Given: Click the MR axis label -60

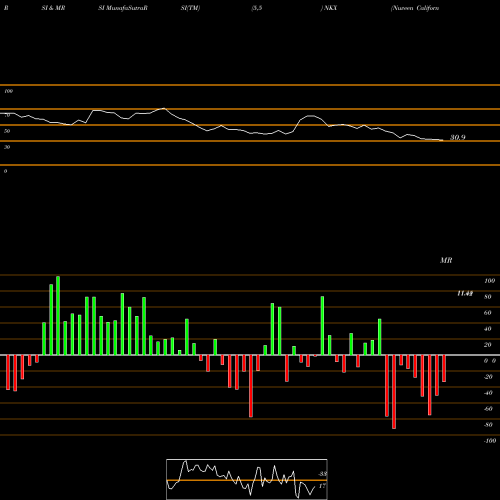Looking at the screenshot, I should tap(488, 409).
